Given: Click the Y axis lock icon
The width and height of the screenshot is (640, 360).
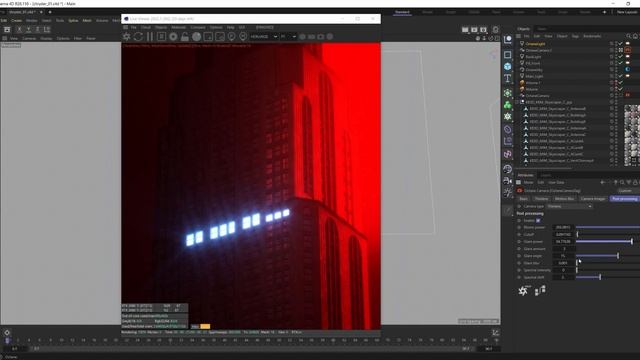Looking at the screenshot, I should pyautogui.click(x=29, y=29).
